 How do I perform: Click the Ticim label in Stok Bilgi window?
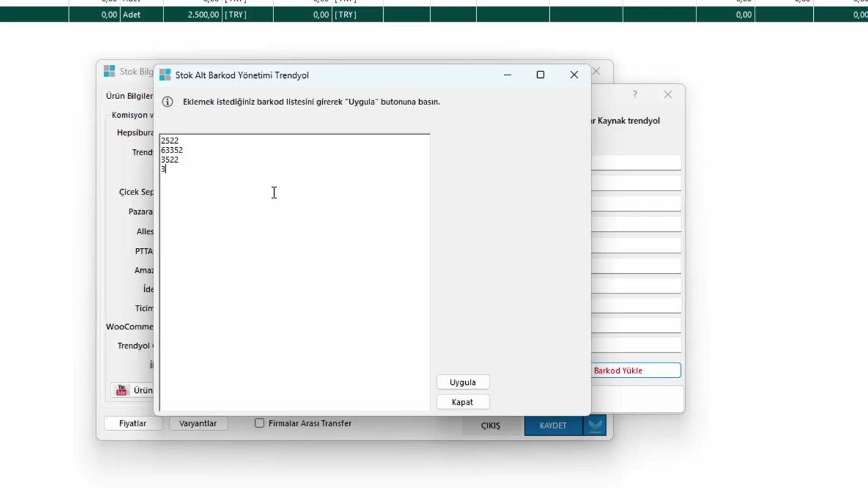144,308
